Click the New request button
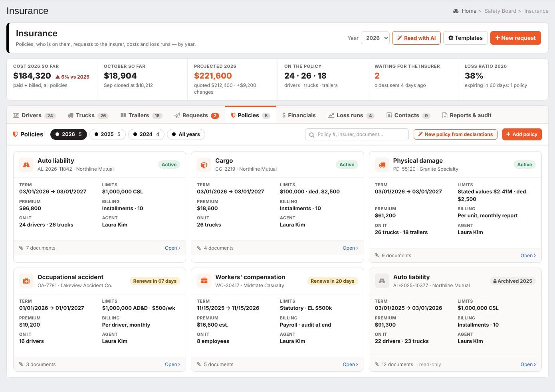The image size is (555, 392). coord(515,38)
